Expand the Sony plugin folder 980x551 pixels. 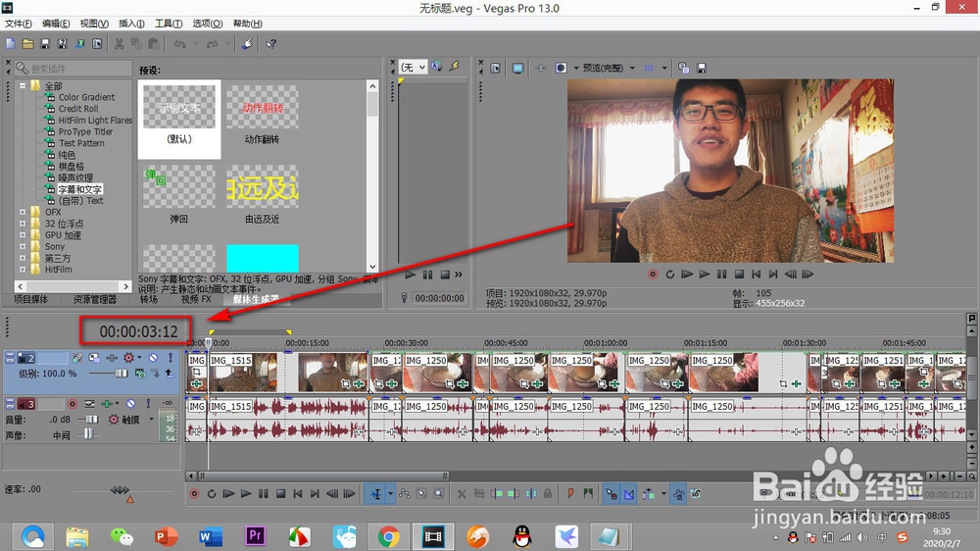pyautogui.click(x=23, y=246)
